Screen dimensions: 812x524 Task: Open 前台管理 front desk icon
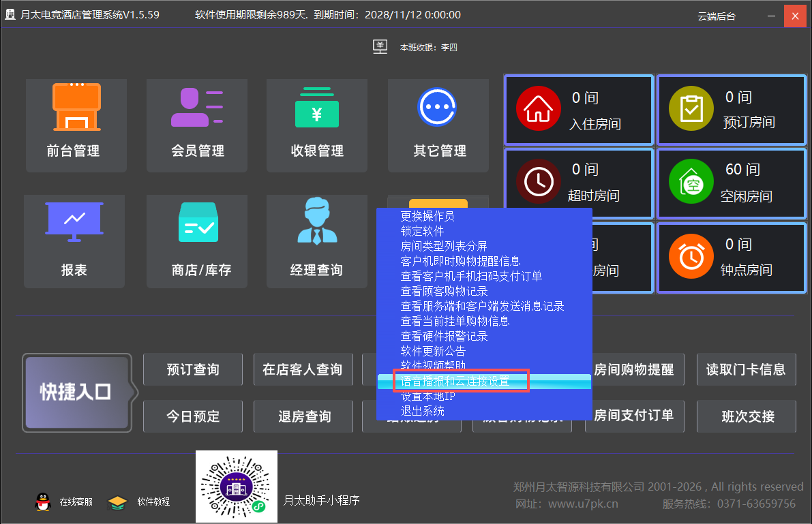pyautogui.click(x=76, y=107)
